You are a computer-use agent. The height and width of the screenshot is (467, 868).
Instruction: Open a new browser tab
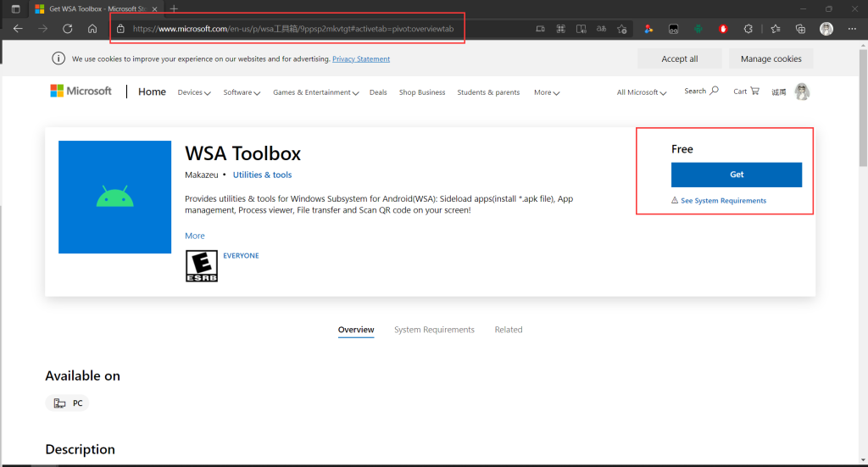(174, 8)
